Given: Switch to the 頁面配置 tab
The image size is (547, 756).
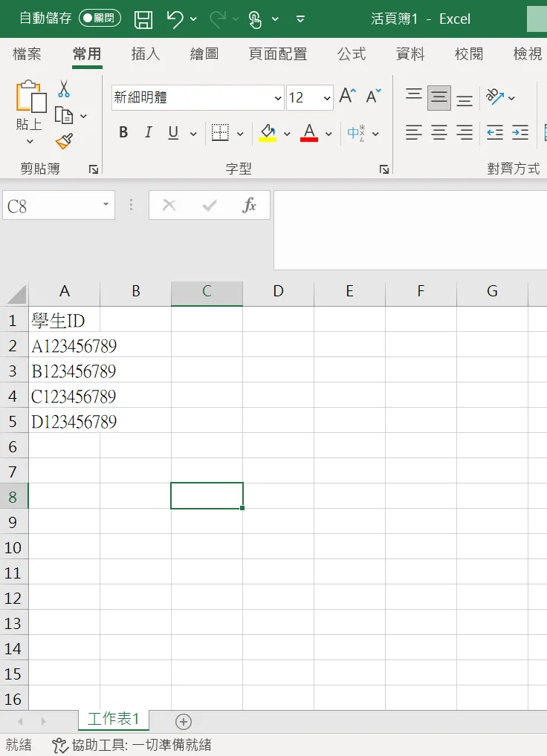Looking at the screenshot, I should tap(278, 54).
